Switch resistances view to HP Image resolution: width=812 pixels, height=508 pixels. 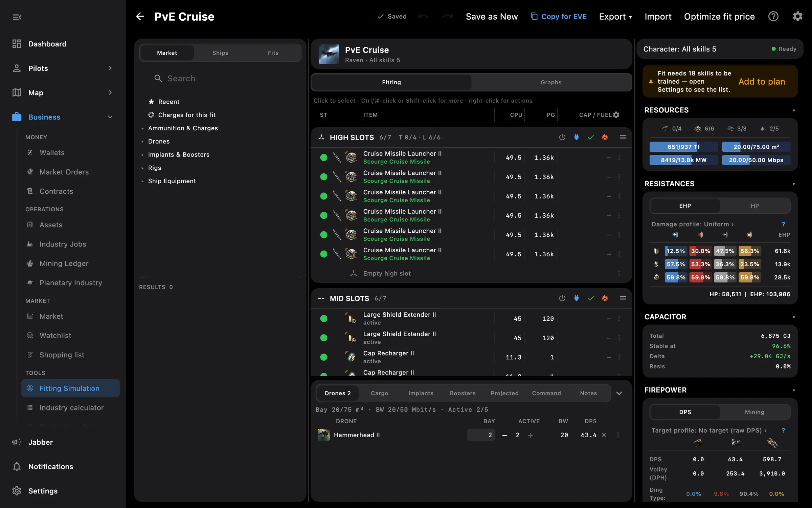pyautogui.click(x=755, y=206)
